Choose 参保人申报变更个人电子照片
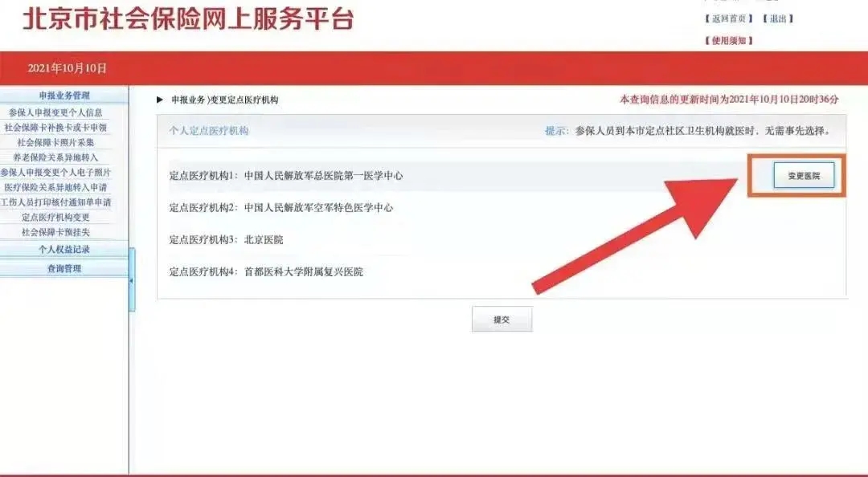This screenshot has height=477, width=868. 55,173
